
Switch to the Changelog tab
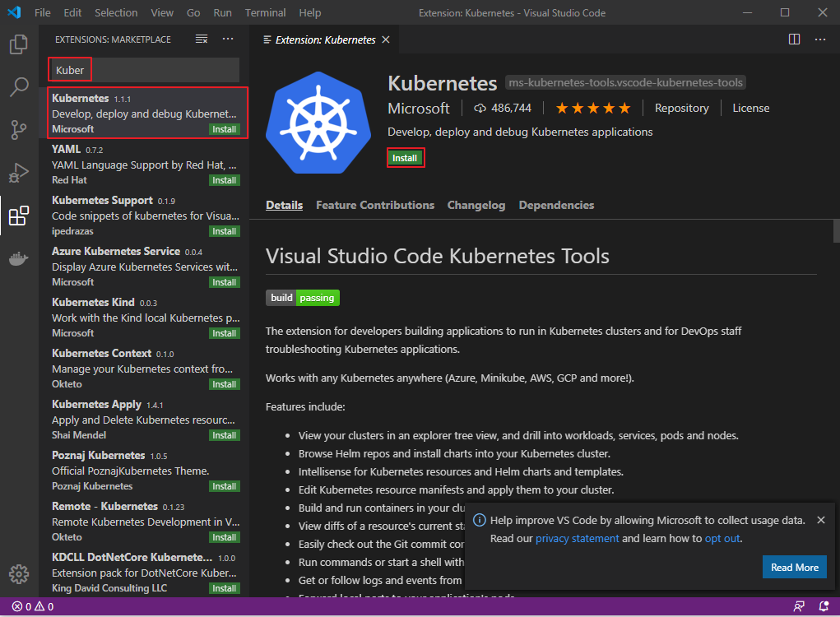point(476,205)
